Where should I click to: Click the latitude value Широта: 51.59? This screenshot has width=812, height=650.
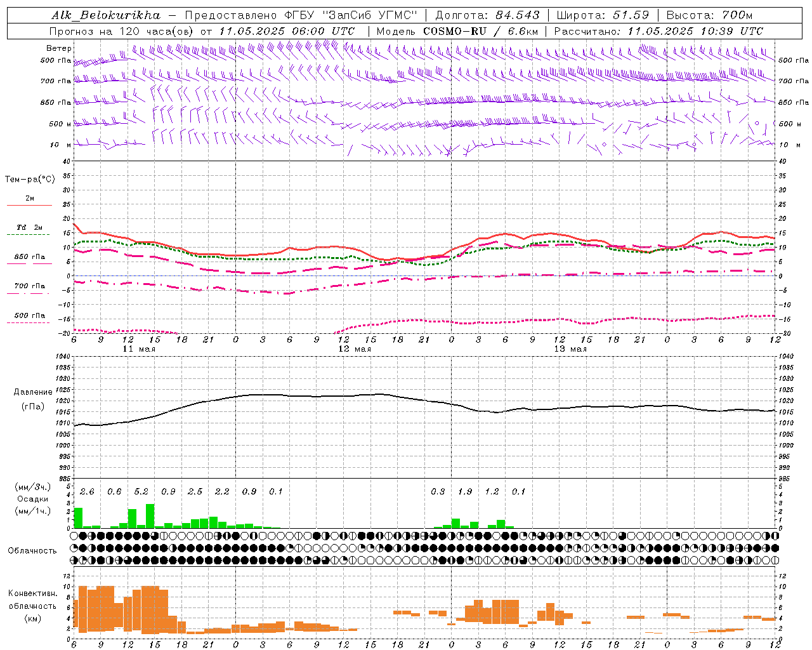pyautogui.click(x=603, y=15)
